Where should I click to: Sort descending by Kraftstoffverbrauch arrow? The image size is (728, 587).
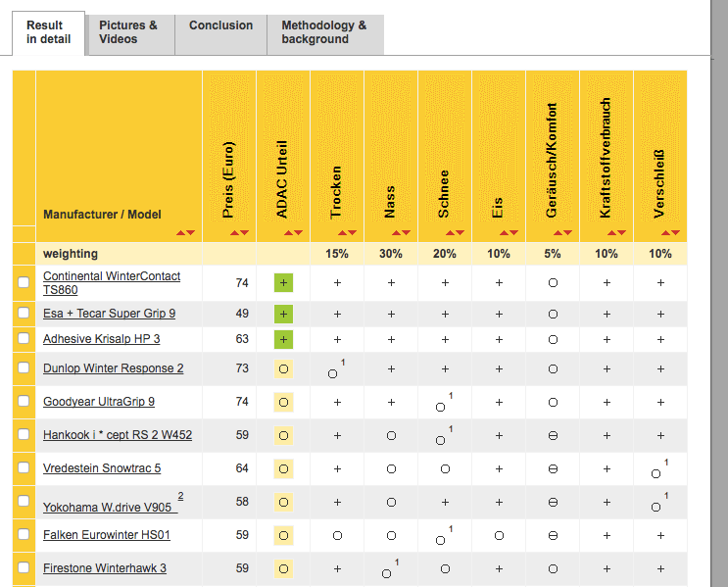pyautogui.click(x=621, y=232)
